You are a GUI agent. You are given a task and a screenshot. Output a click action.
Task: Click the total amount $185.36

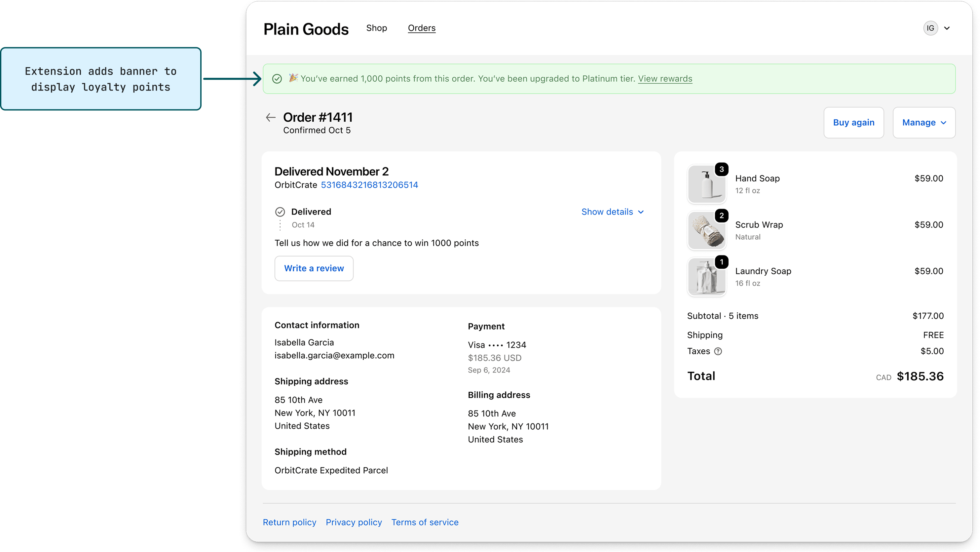point(920,376)
